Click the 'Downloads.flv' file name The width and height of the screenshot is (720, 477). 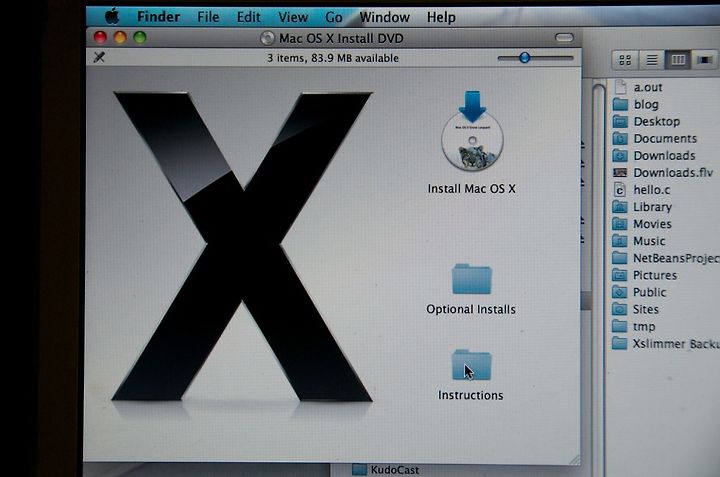673,173
